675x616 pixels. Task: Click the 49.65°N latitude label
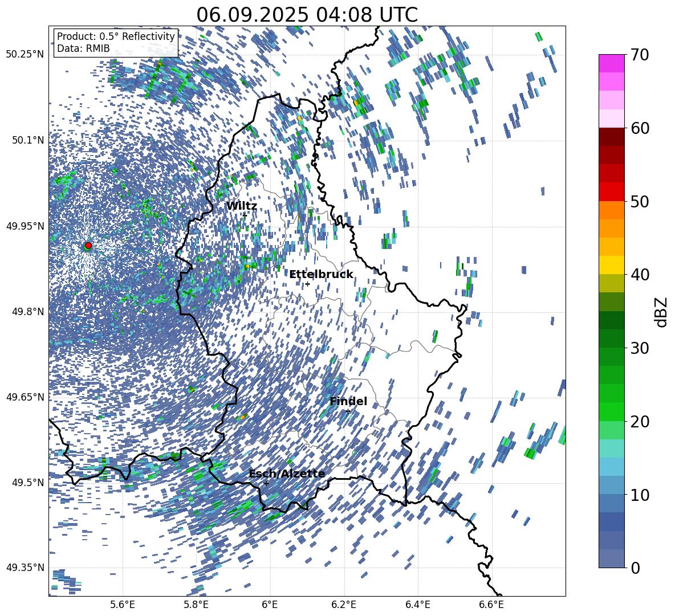pos(25,397)
